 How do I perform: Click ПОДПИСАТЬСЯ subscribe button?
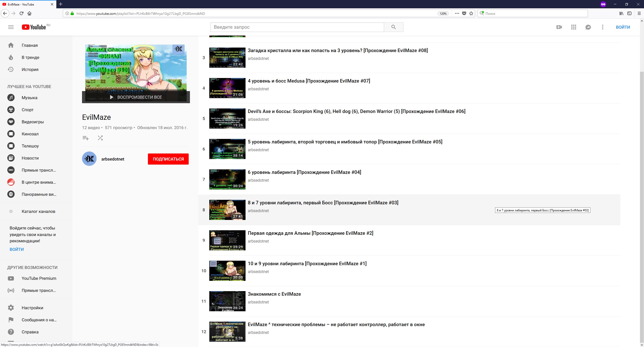click(x=168, y=159)
